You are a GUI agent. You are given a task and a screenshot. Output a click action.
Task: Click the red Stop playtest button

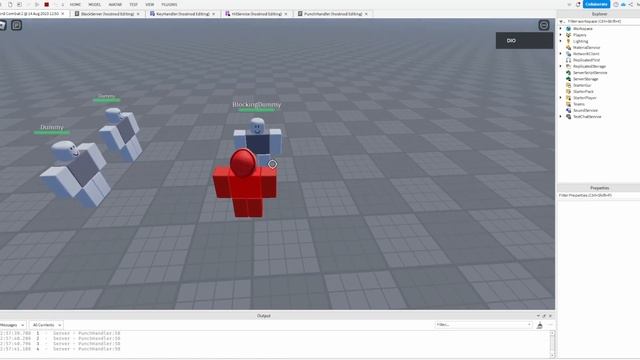point(47,4)
